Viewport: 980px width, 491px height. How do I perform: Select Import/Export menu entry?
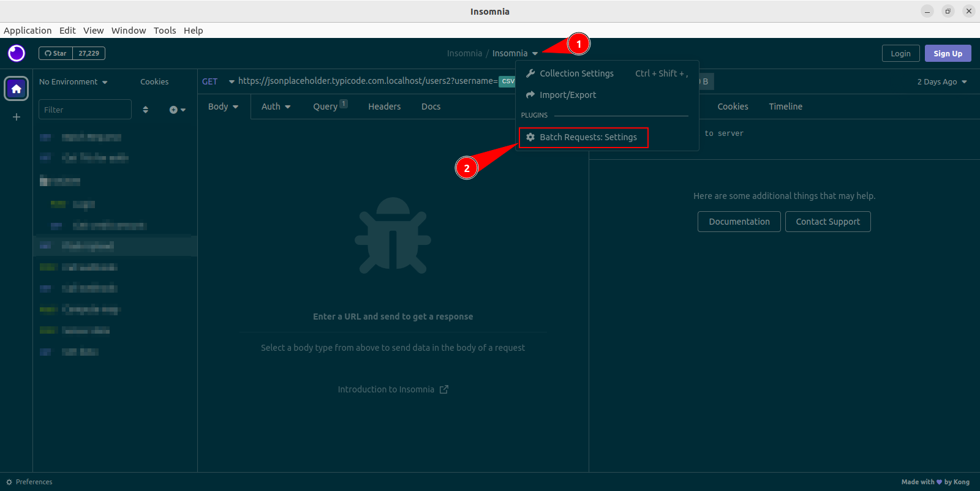tap(607, 95)
